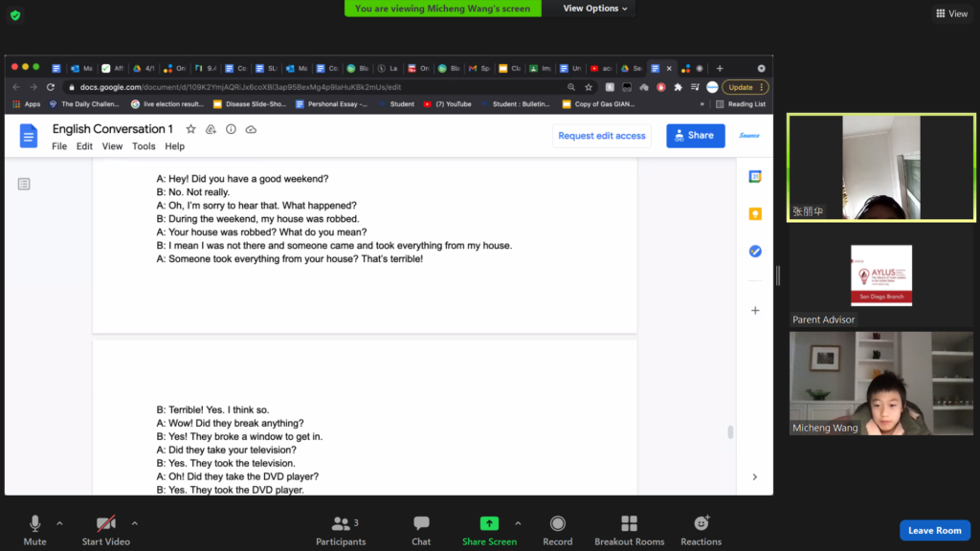Start video in Zoom toolbar

click(x=105, y=530)
